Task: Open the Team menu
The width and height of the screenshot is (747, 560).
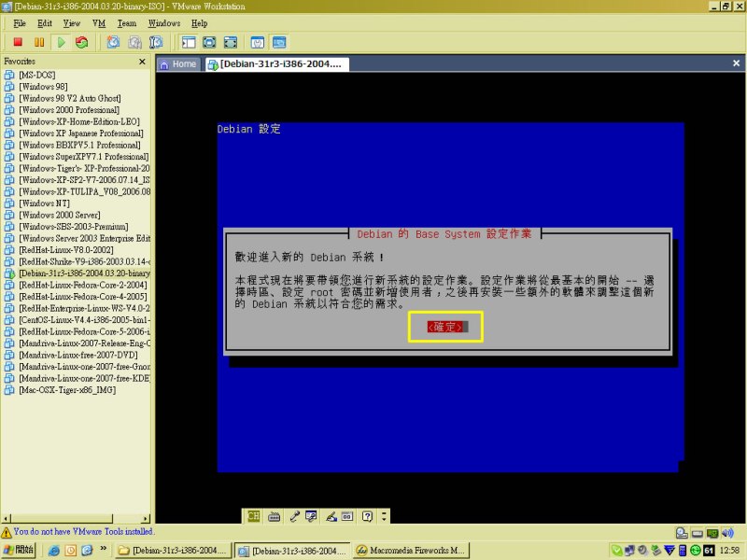Action: click(127, 23)
